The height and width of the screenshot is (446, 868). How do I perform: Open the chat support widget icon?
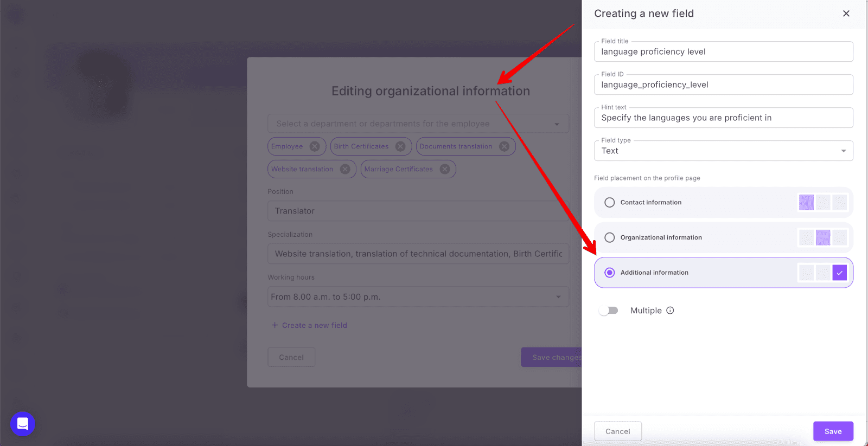coord(23,424)
